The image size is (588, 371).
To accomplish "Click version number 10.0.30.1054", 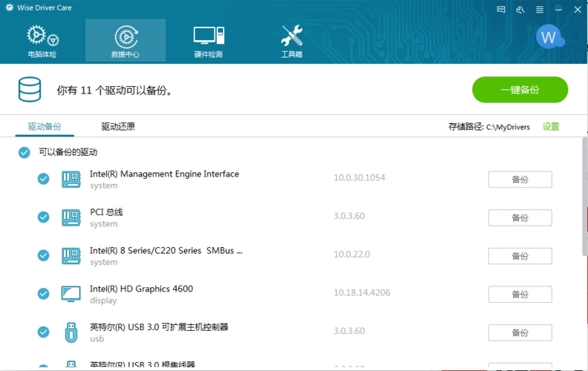I will (359, 177).
